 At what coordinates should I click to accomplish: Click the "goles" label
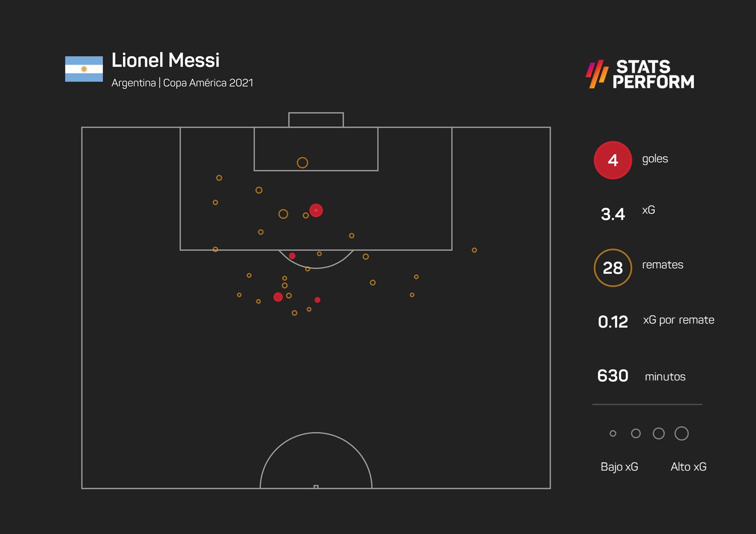[655, 159]
